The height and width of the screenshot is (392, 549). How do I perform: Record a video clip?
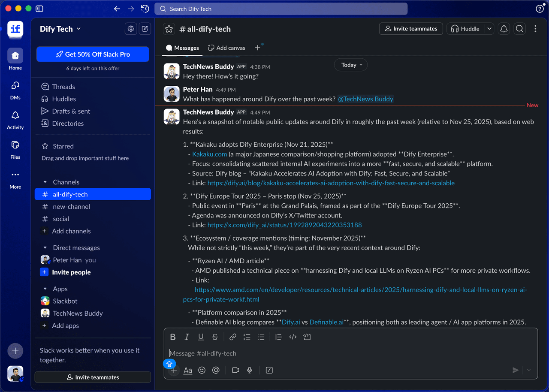click(x=235, y=370)
